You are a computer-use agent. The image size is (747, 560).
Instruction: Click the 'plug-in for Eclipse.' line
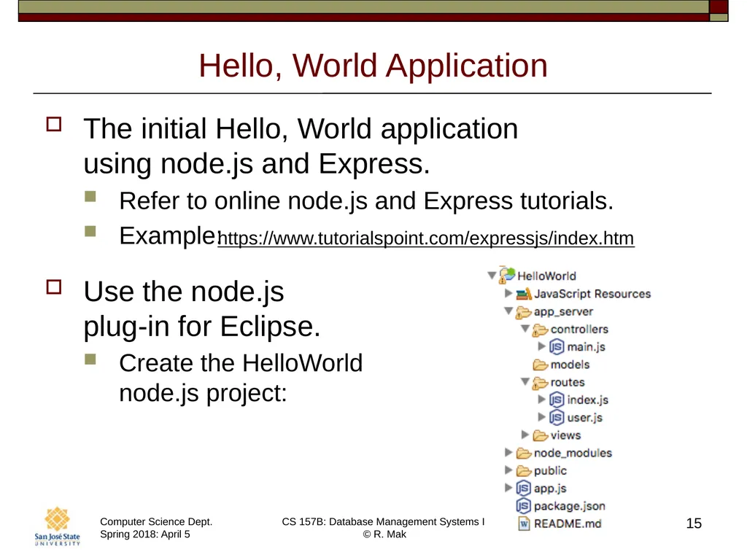202,327
